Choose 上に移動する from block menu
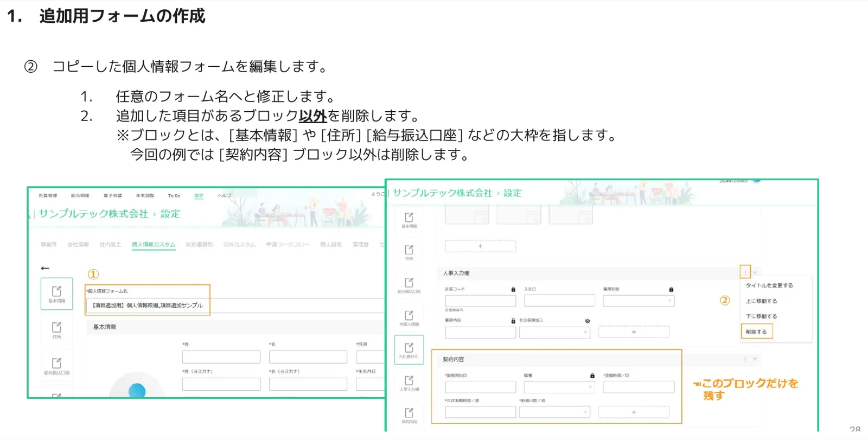868x439 pixels. pos(761,301)
